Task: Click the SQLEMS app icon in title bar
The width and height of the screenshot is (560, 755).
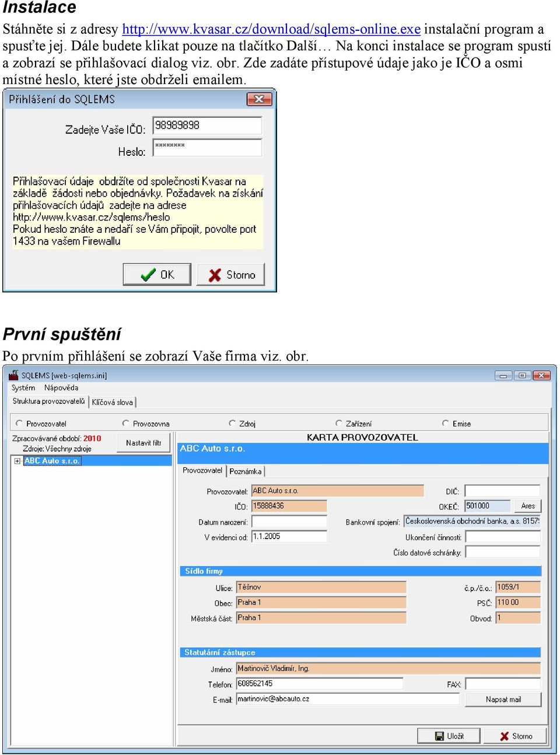Action: coord(13,375)
